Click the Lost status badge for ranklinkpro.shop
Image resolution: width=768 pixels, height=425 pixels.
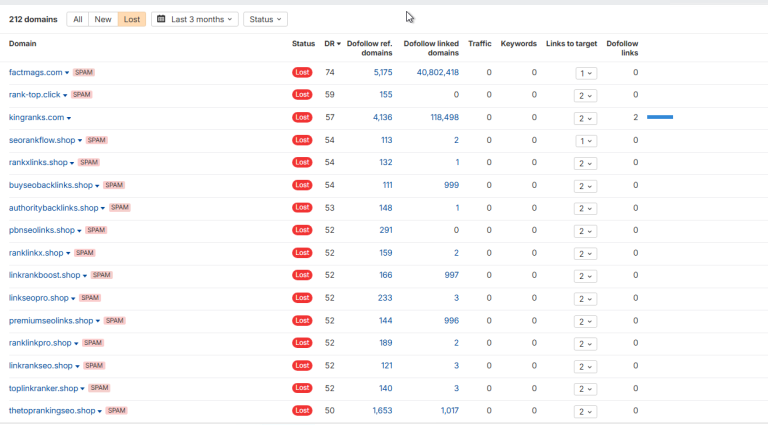click(302, 343)
